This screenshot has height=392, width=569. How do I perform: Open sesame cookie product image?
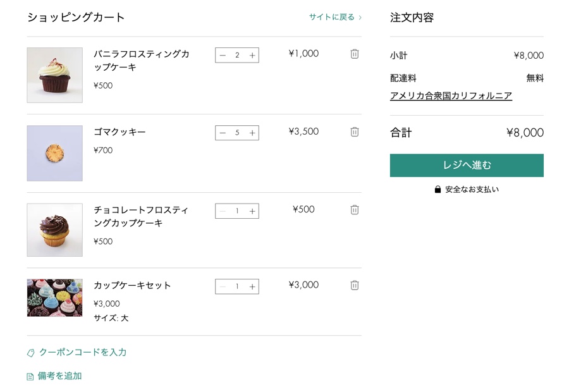click(55, 153)
